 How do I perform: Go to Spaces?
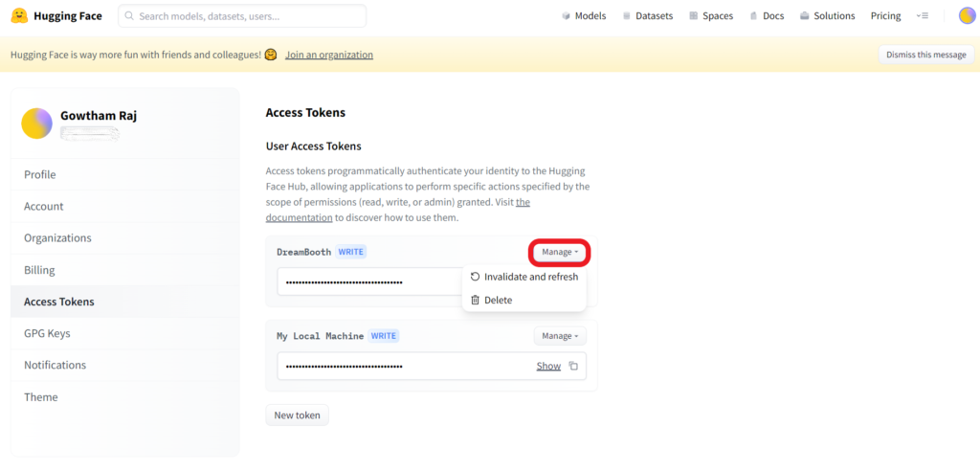coord(711,15)
